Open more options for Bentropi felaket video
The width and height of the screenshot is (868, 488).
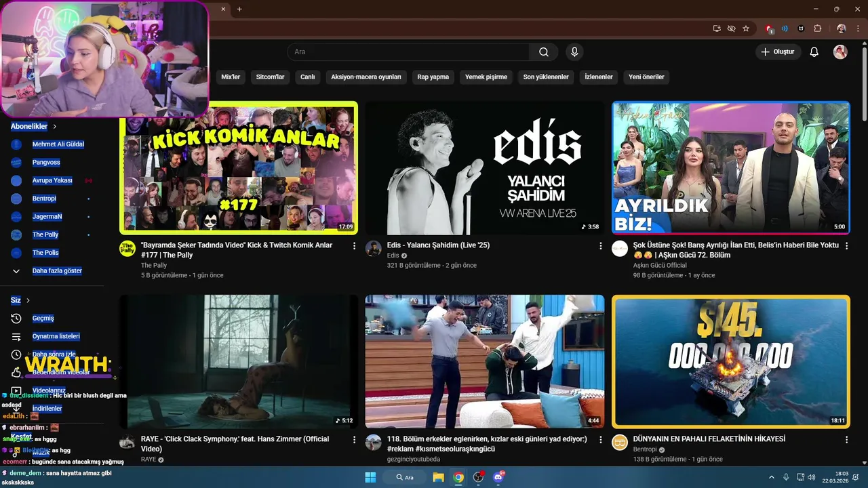(846, 440)
